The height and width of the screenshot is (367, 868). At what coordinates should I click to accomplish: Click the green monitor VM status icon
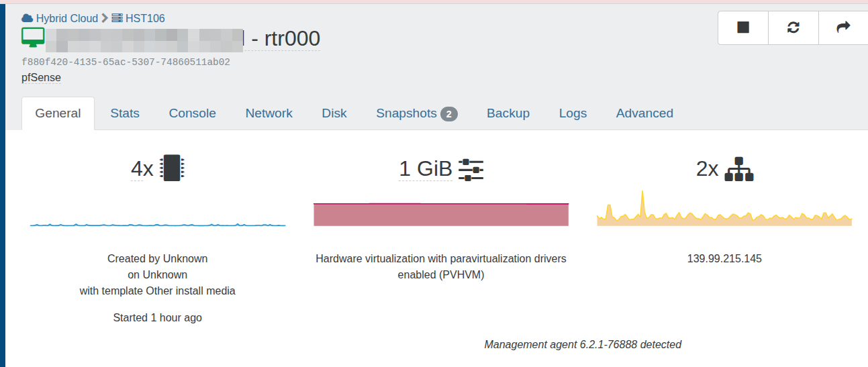[33, 38]
